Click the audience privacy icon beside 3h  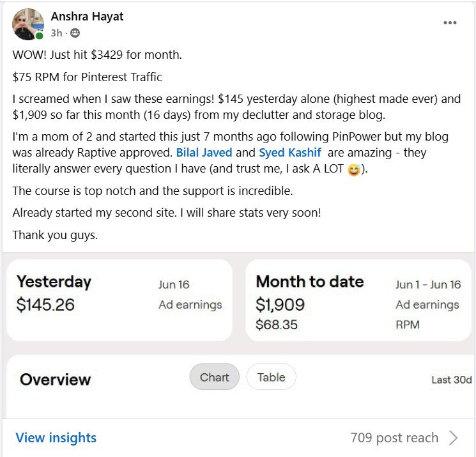pyautogui.click(x=75, y=33)
